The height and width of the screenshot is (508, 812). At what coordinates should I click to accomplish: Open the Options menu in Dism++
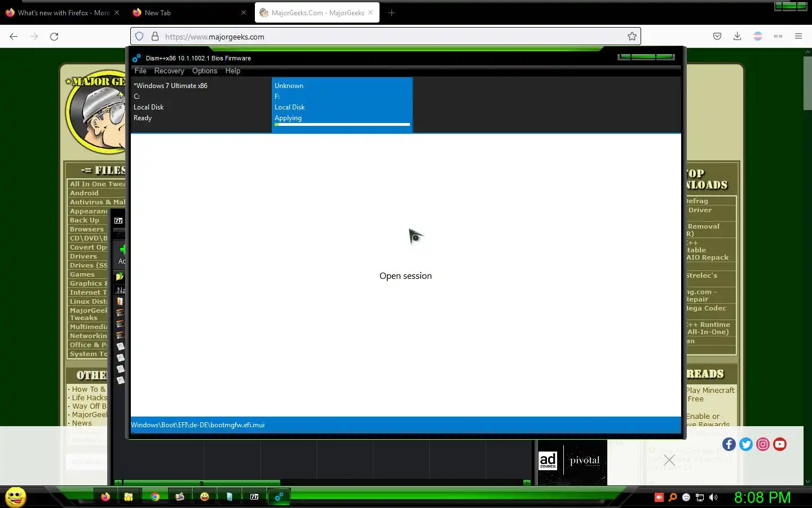[205, 71]
